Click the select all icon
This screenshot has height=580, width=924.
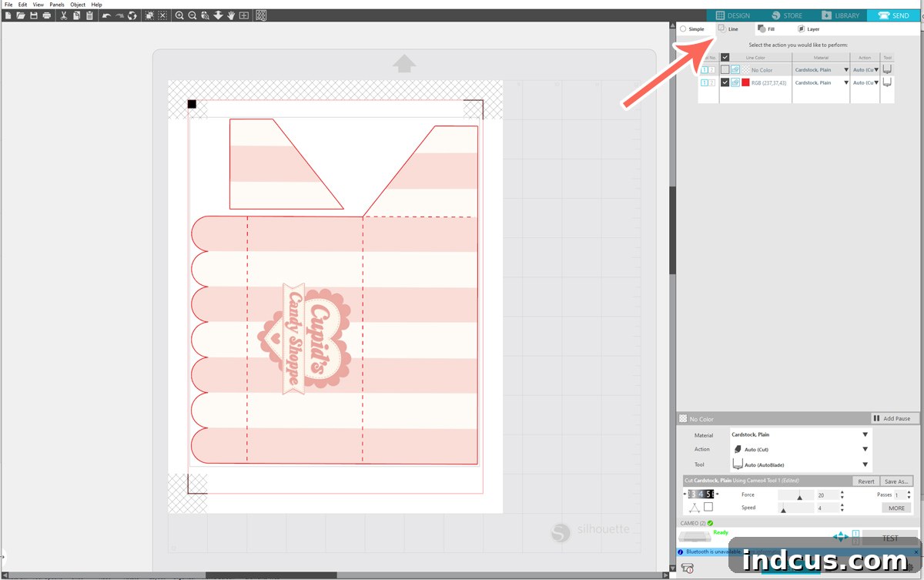[149, 15]
